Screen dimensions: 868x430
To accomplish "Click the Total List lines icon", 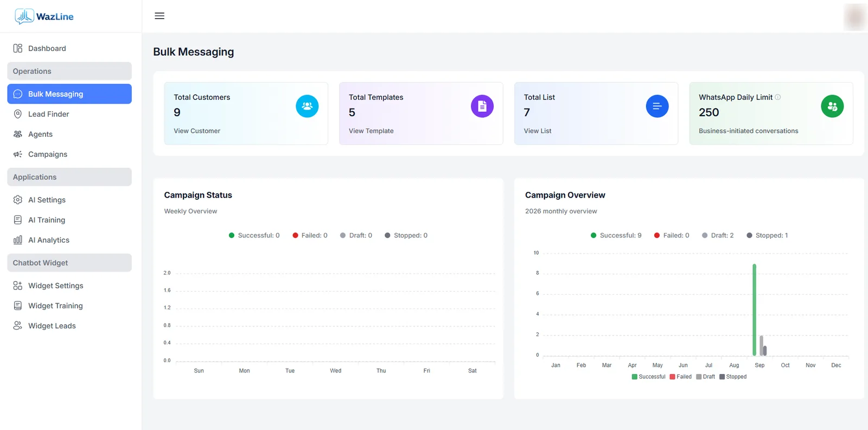I will [x=657, y=106].
